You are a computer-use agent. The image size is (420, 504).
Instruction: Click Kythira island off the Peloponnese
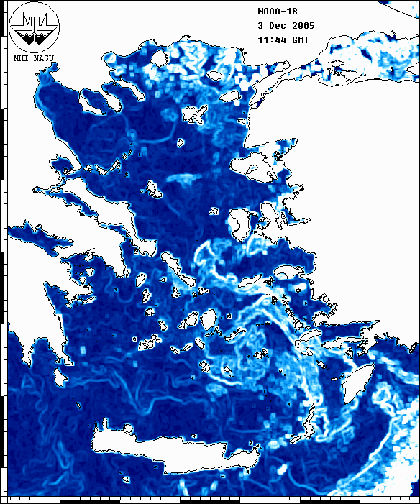click(60, 377)
